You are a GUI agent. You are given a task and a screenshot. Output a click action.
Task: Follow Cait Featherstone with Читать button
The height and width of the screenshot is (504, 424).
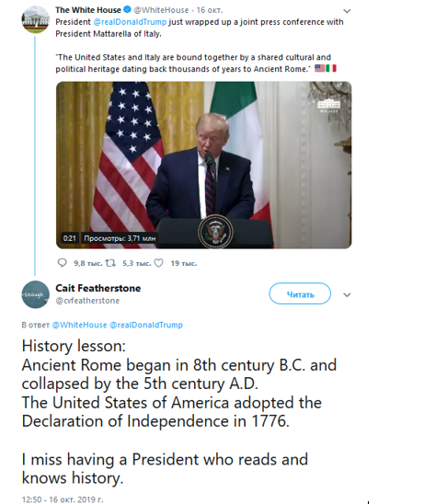click(300, 293)
